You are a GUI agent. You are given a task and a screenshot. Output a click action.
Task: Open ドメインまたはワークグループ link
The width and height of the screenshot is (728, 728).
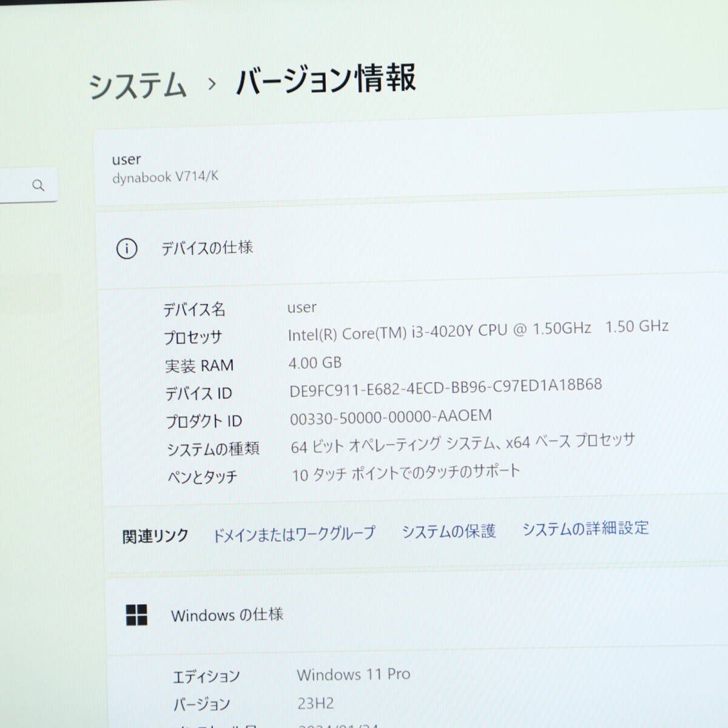[294, 534]
